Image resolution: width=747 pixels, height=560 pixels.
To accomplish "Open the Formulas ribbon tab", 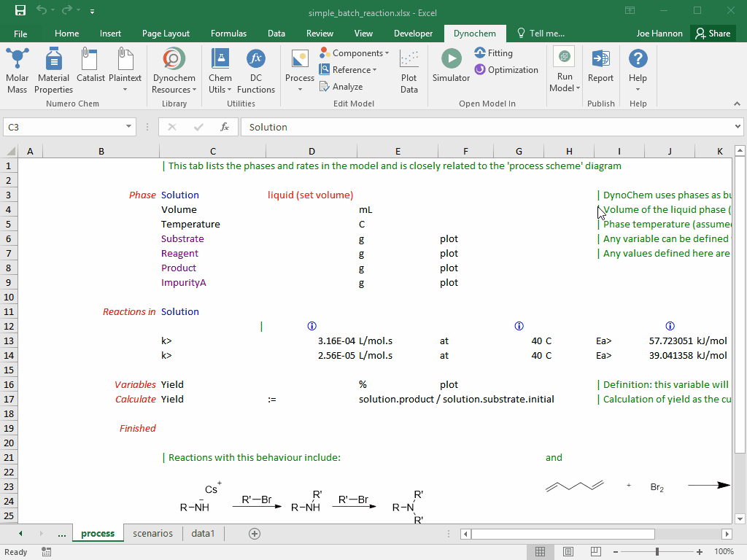I will click(x=228, y=33).
